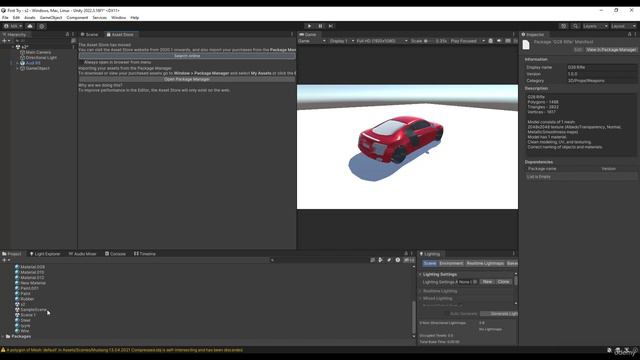The height and width of the screenshot is (360, 640).
Task: Expand the GameObject item in Hierarchy
Action: (x=17, y=68)
